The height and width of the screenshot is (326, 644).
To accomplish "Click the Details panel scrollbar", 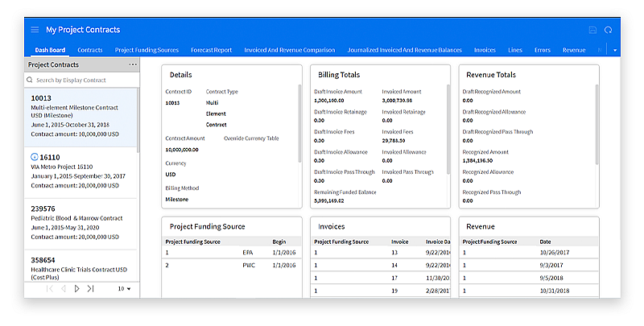I will point(299,121).
